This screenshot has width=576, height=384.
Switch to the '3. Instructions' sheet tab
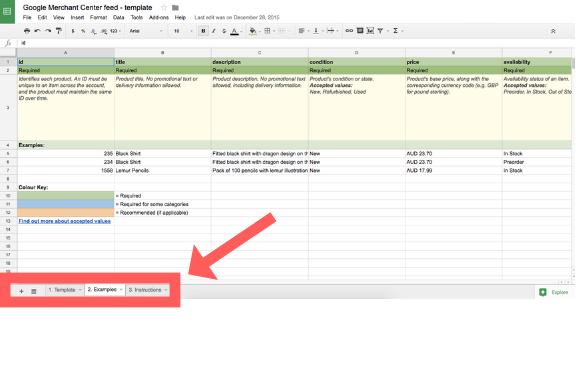148,290
